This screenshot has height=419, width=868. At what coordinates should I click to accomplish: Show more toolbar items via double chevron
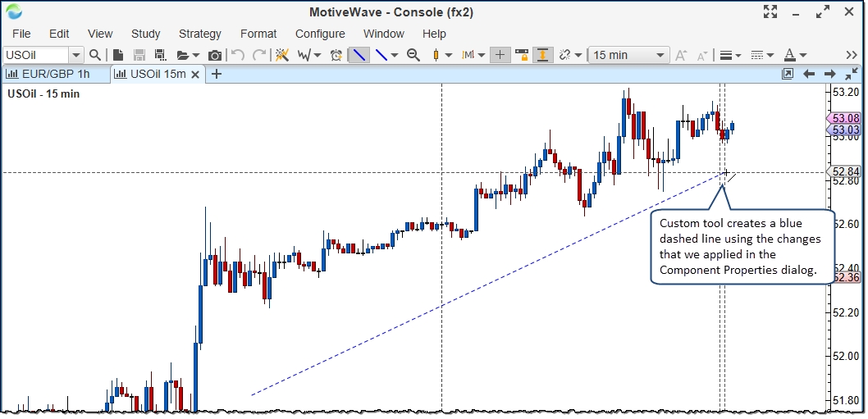(852, 55)
